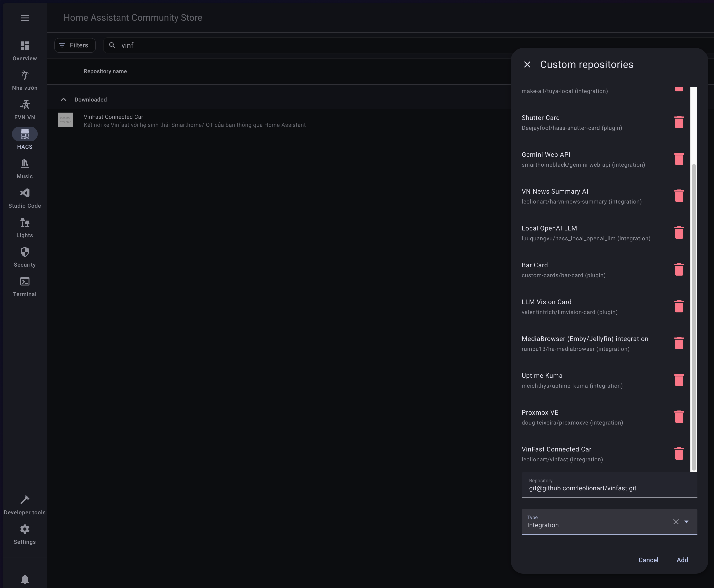This screenshot has height=588, width=714.
Task: Open the Terminal sidebar panel
Action: (25, 287)
